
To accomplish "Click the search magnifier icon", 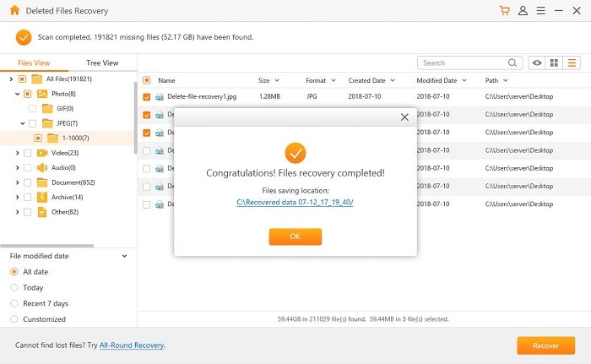I will (512, 62).
